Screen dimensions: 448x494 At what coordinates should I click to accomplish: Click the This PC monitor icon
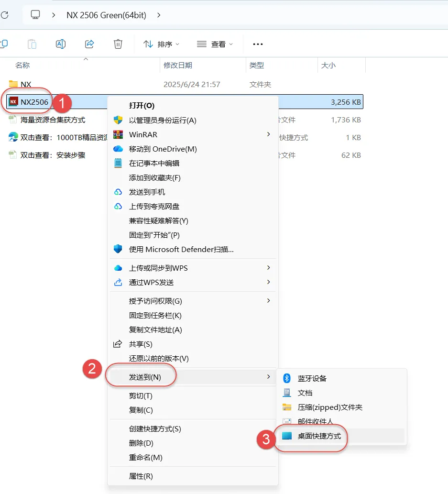35,15
